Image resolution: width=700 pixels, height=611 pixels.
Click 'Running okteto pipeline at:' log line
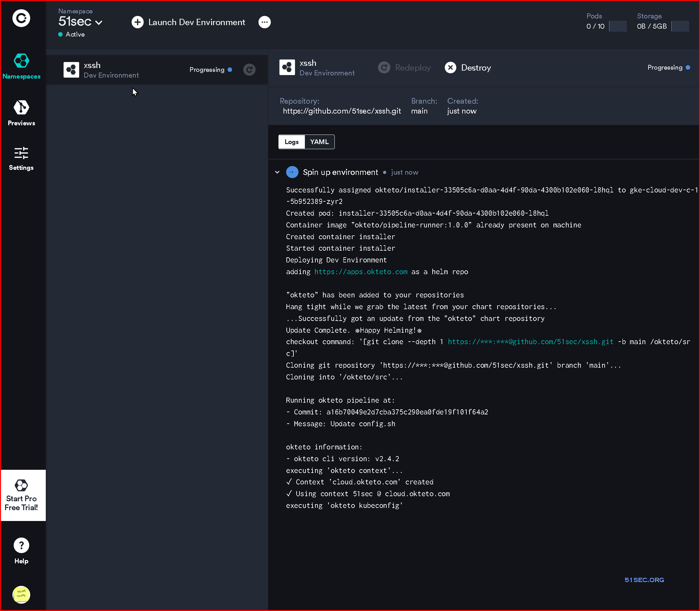pos(340,400)
